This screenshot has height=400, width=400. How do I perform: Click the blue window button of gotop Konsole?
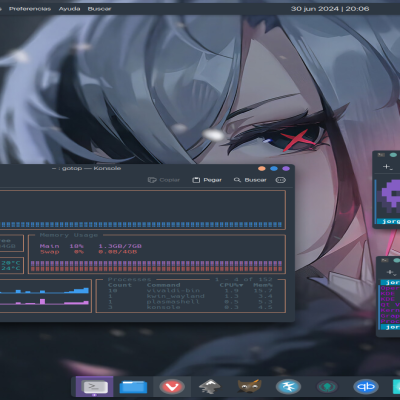(274, 169)
